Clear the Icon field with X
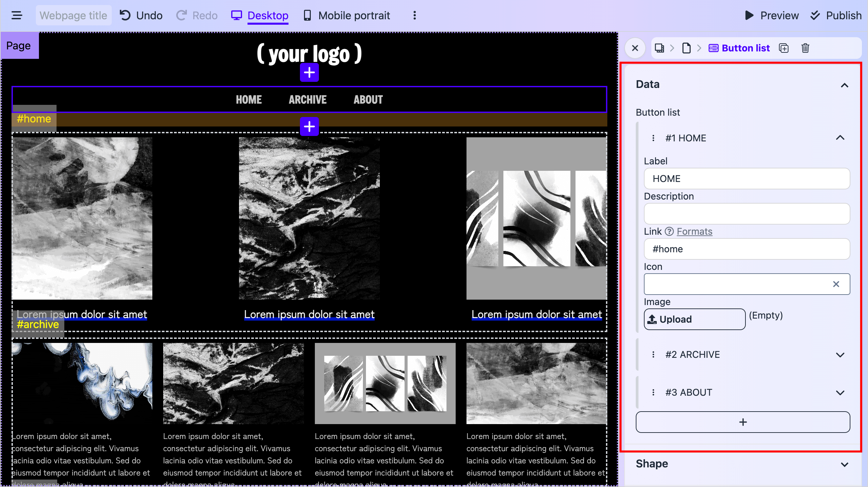This screenshot has width=868, height=487. 836,284
